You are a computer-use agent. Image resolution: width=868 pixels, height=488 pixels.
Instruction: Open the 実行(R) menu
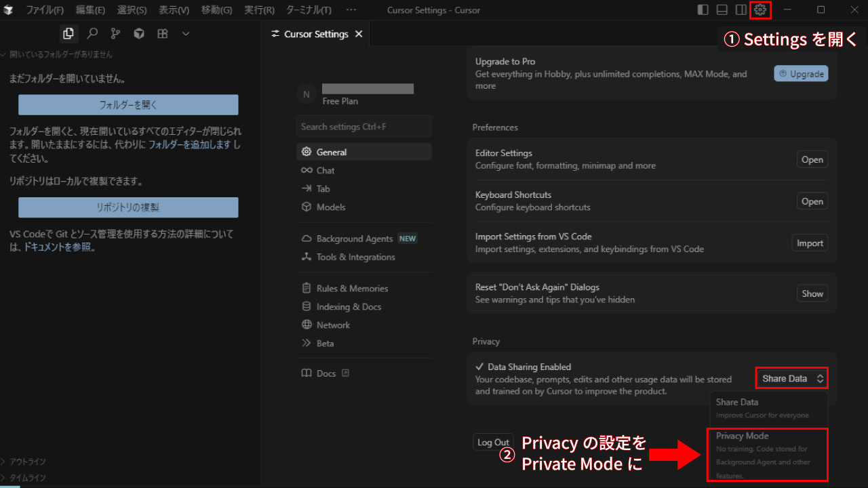coord(259,10)
